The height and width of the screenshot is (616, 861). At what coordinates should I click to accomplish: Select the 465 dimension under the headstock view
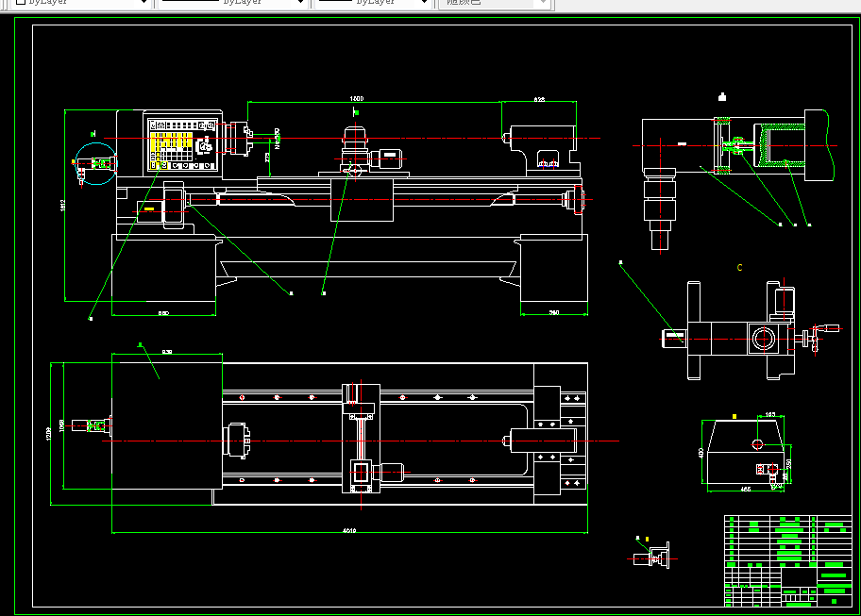click(x=745, y=489)
